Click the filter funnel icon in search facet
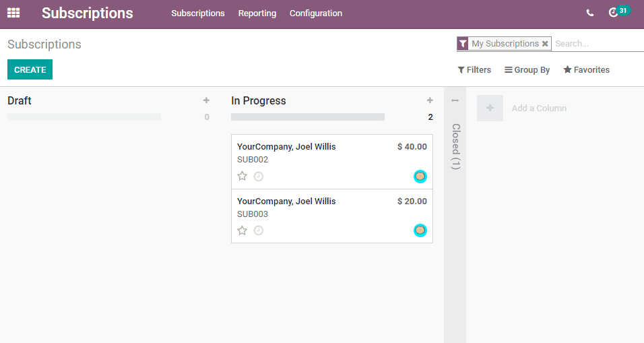 tap(463, 44)
